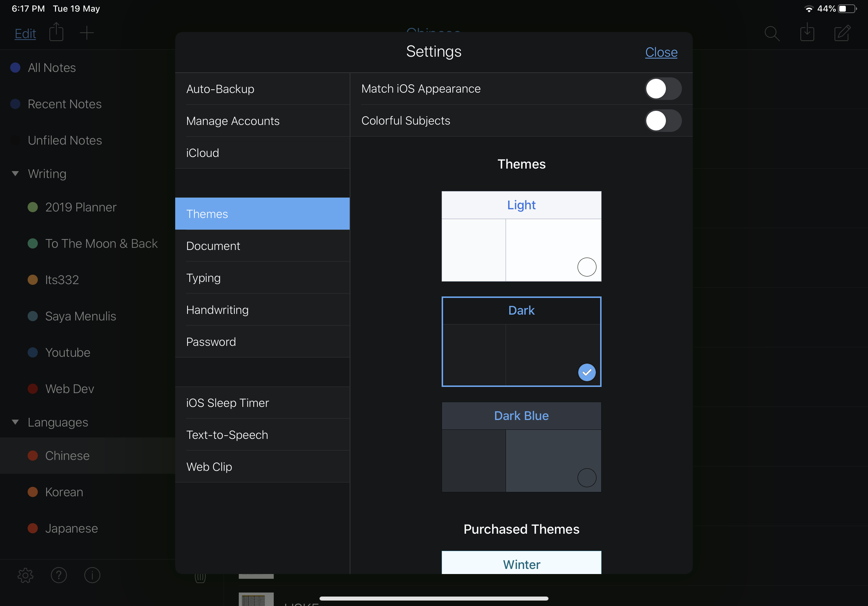Select the Light theme radio circle
868x606 pixels.
(x=586, y=267)
